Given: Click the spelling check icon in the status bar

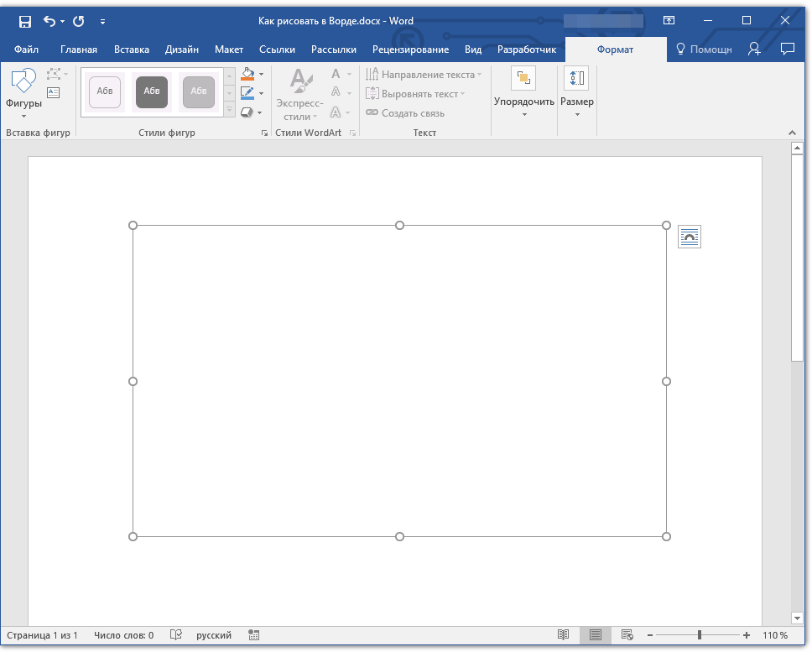Looking at the screenshot, I should (x=176, y=635).
